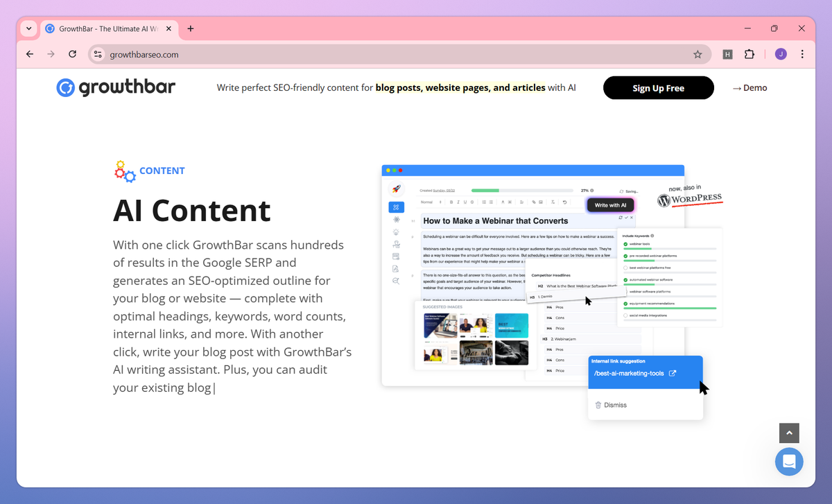Click the lightbulb icon in preview sidebar
This screenshot has width=832, height=504.
(396, 232)
